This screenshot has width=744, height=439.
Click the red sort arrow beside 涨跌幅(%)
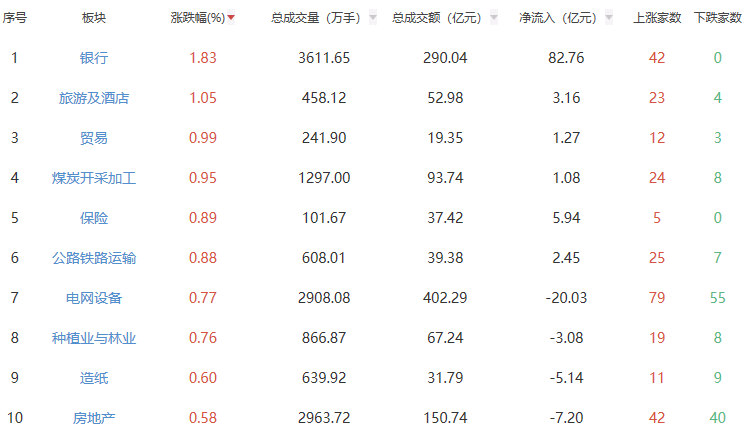coord(232,17)
